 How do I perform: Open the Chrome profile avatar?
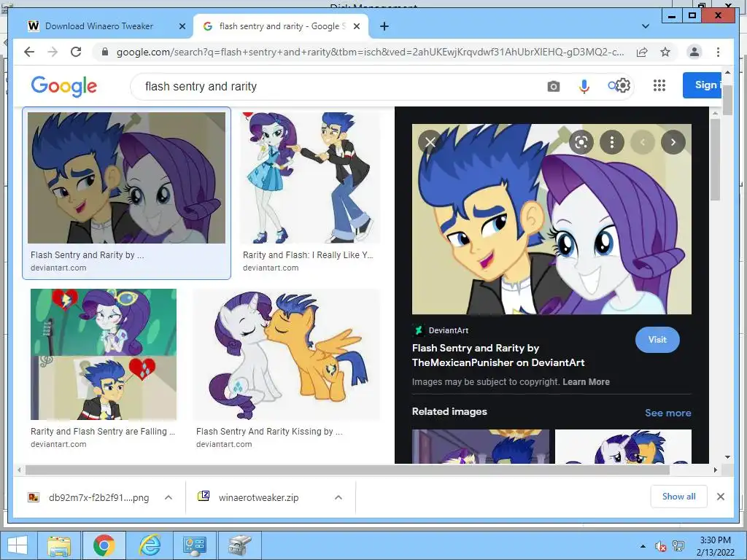[x=694, y=52]
